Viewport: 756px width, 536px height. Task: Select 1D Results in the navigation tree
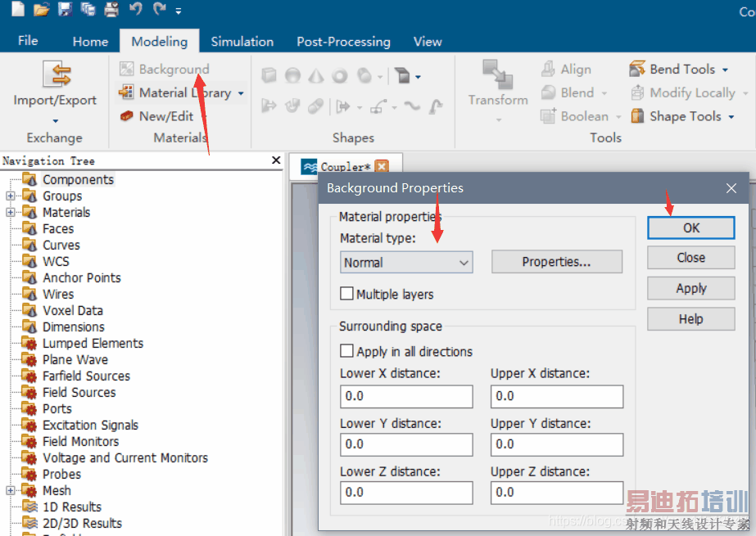tap(72, 507)
